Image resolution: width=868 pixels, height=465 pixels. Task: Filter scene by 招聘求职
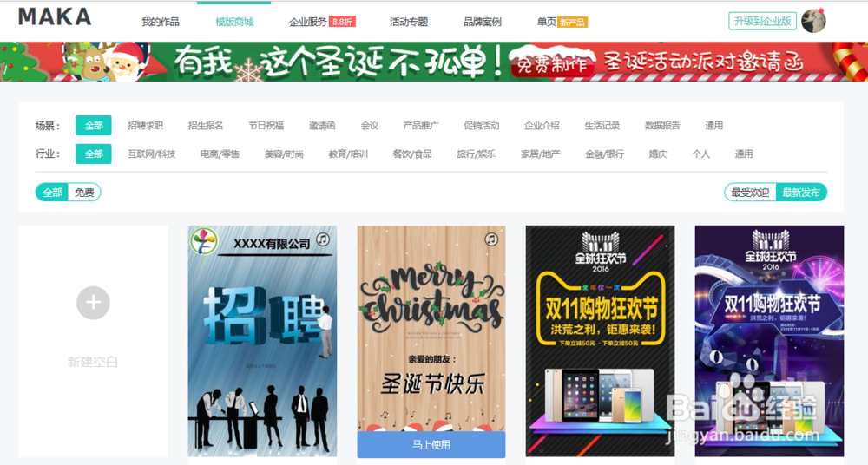[146, 126]
